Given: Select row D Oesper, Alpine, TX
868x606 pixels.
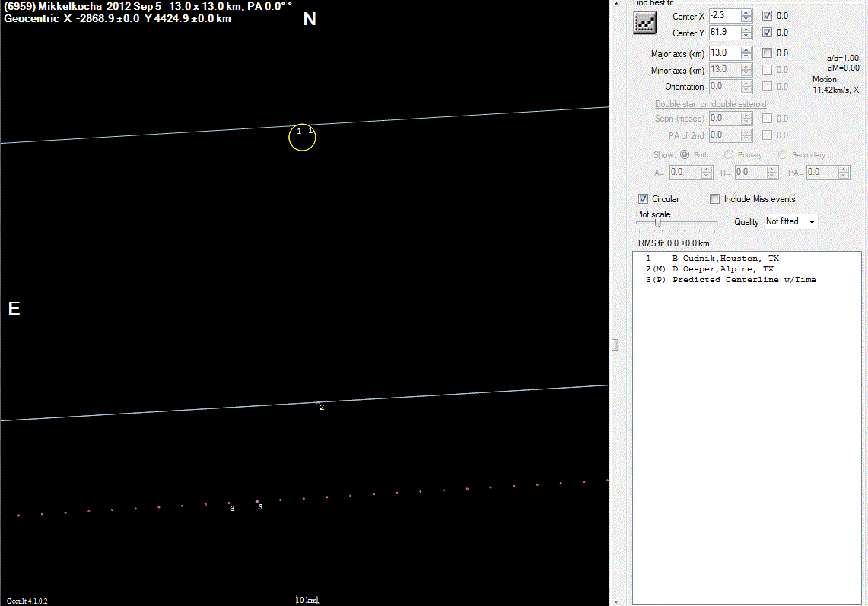Looking at the screenshot, I should 747,269.
